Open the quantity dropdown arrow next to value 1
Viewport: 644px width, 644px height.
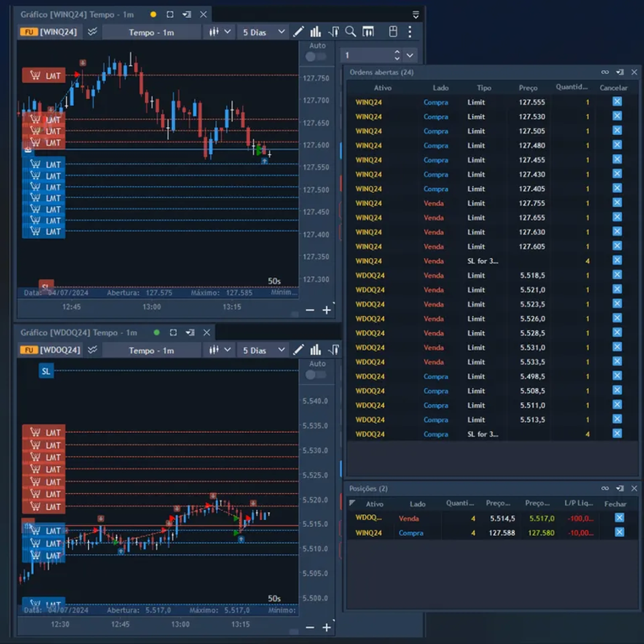point(410,55)
